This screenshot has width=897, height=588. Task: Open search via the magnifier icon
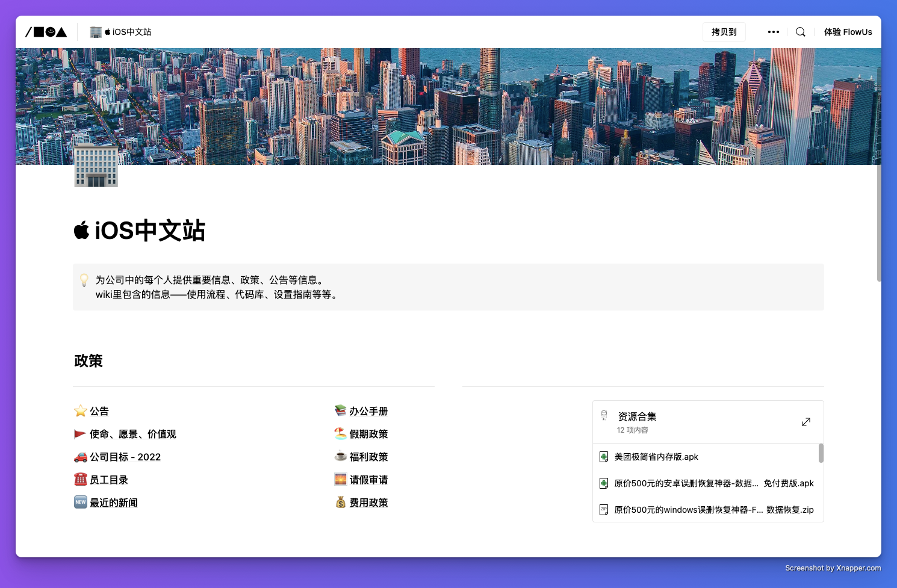pyautogui.click(x=800, y=32)
